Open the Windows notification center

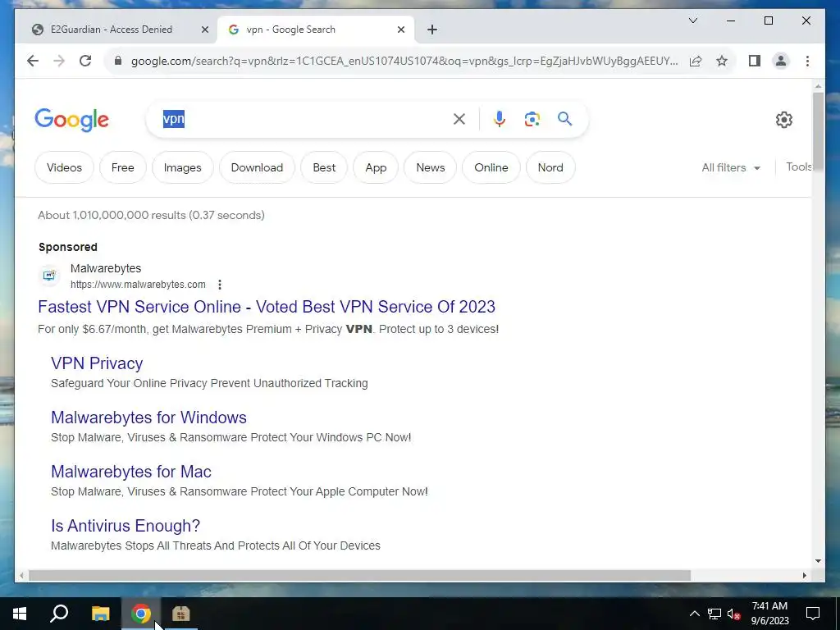point(813,614)
